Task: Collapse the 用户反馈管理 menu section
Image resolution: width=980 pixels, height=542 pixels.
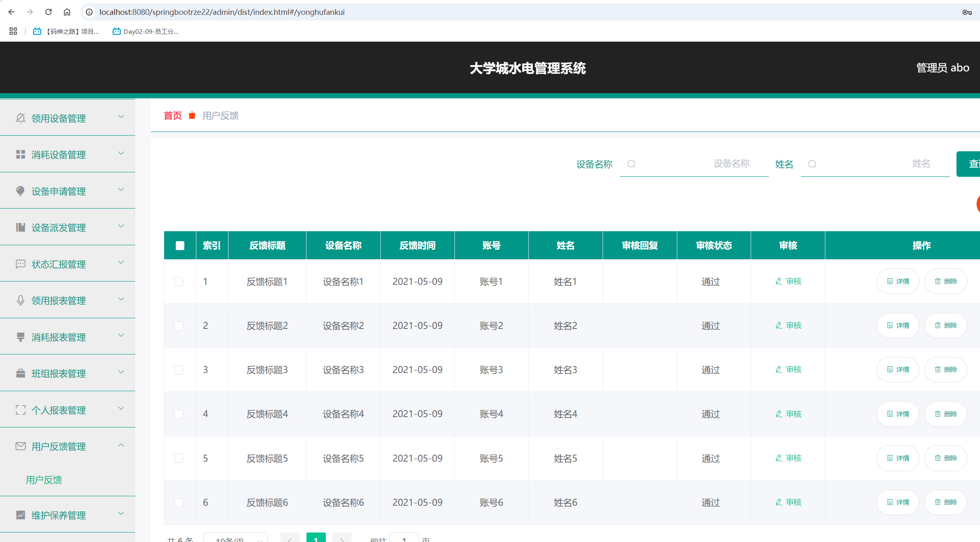Action: click(x=121, y=445)
